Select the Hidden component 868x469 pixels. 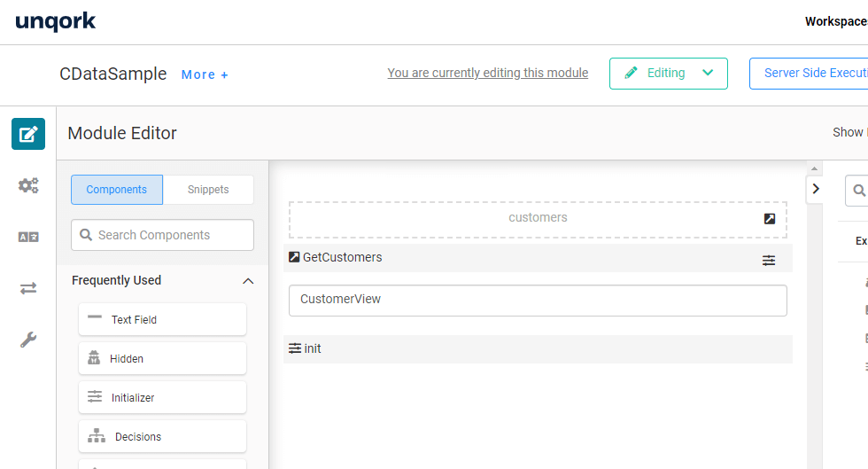(x=162, y=358)
